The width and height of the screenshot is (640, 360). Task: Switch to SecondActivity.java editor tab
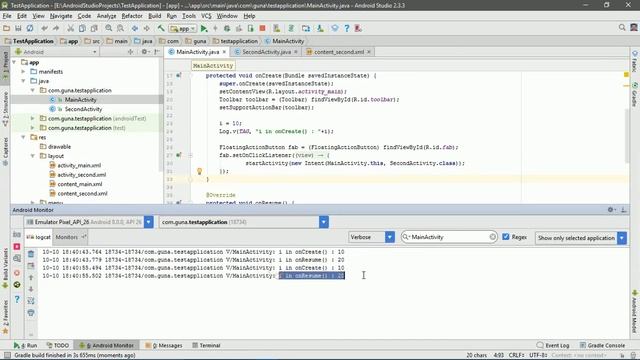[266, 52]
